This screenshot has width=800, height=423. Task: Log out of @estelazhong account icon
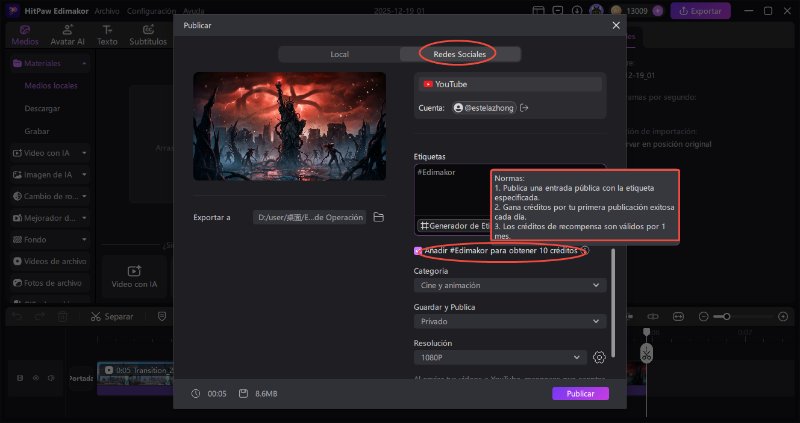click(524, 108)
